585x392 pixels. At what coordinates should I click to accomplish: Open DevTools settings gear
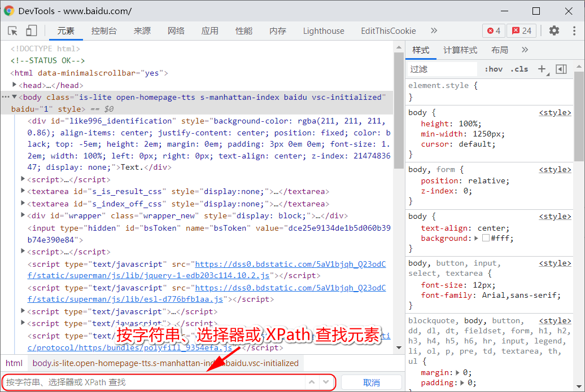coord(554,30)
